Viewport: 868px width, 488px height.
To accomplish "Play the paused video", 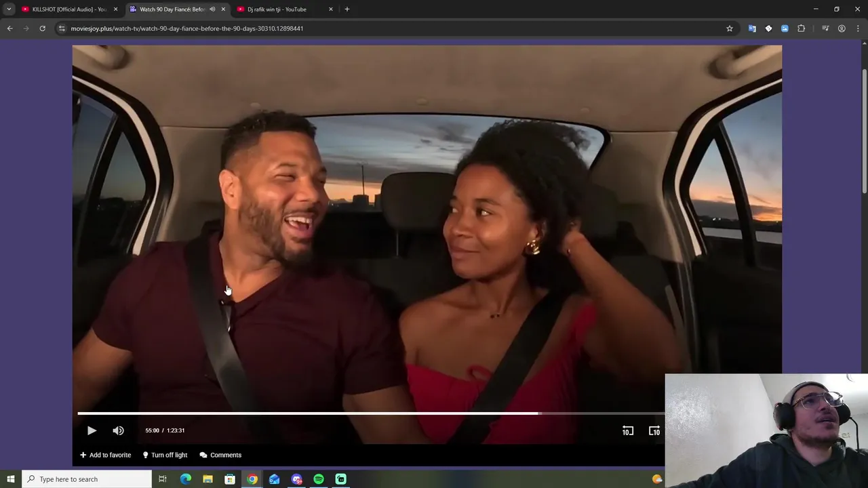I will [x=92, y=430].
